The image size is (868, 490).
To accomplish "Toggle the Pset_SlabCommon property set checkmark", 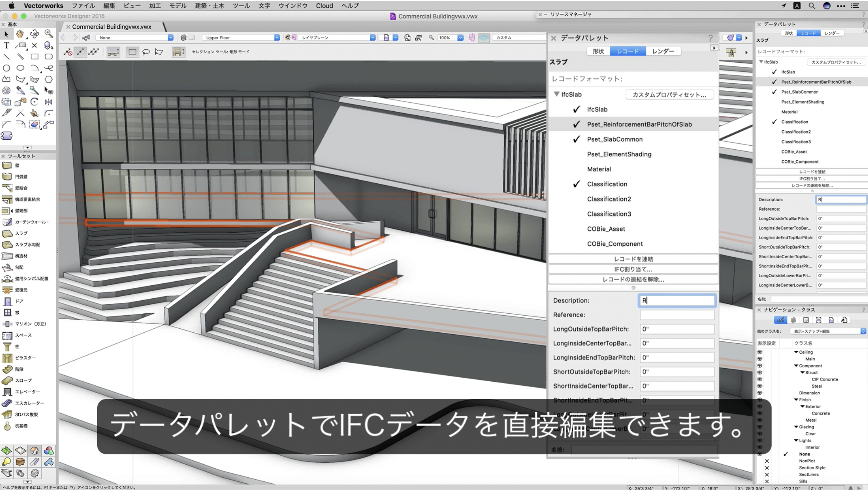I will click(577, 139).
